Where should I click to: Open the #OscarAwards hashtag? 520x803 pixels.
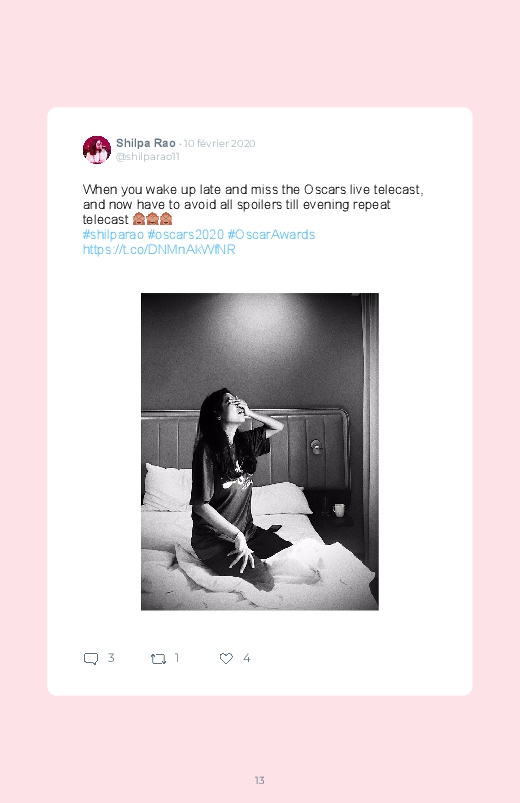pyautogui.click(x=271, y=235)
